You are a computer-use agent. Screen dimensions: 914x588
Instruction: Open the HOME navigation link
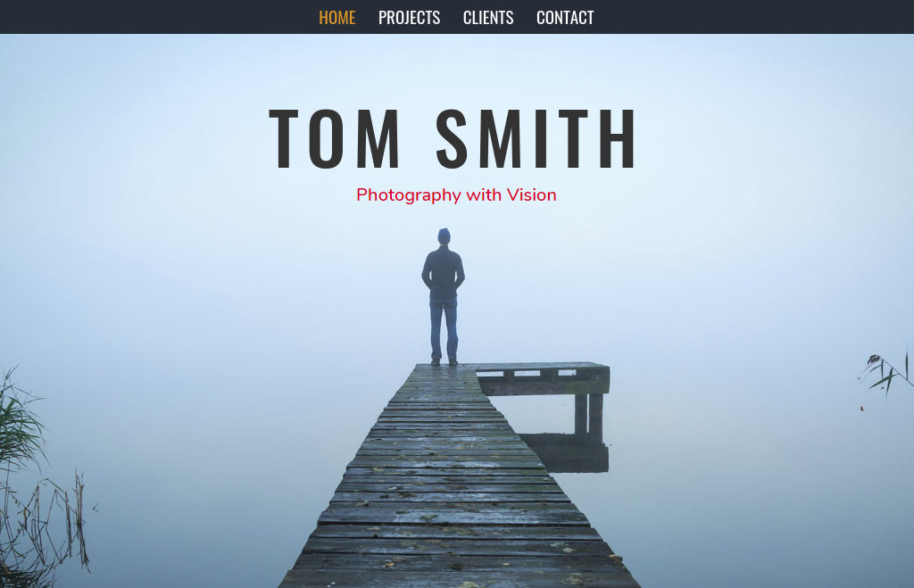click(337, 18)
